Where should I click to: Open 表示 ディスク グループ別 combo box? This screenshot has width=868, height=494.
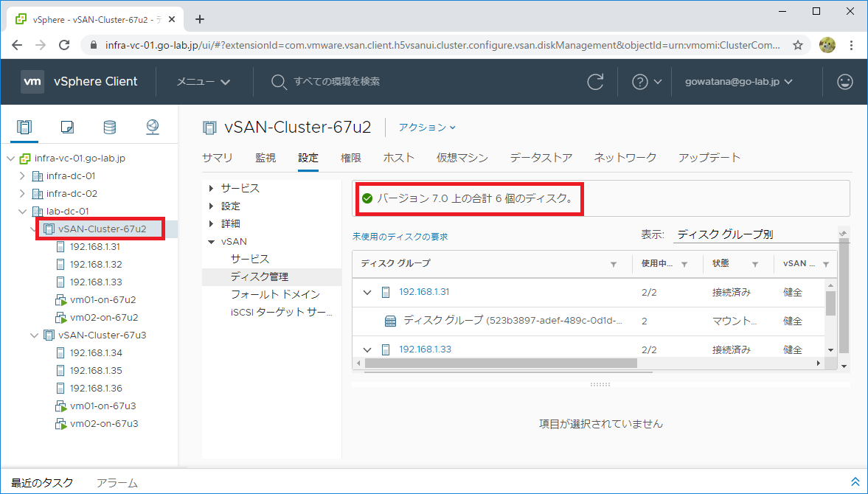coord(761,234)
